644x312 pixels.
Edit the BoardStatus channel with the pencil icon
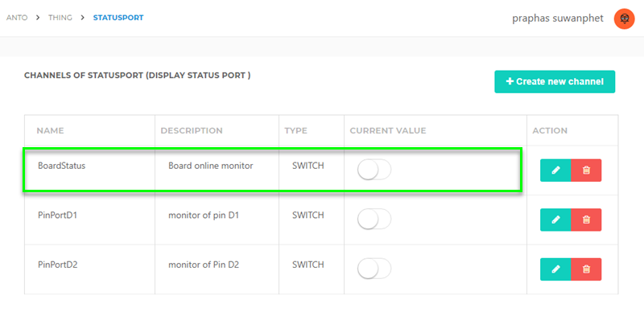(x=555, y=170)
